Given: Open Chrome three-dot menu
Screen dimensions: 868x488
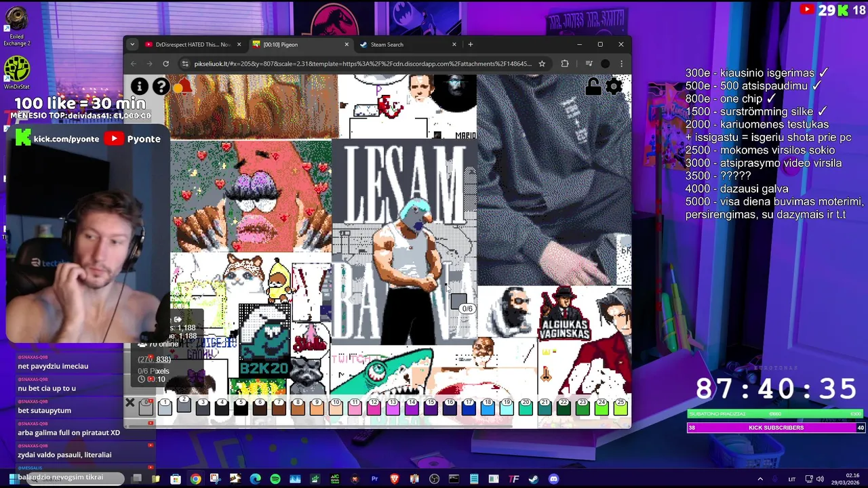Looking at the screenshot, I should click(621, 64).
